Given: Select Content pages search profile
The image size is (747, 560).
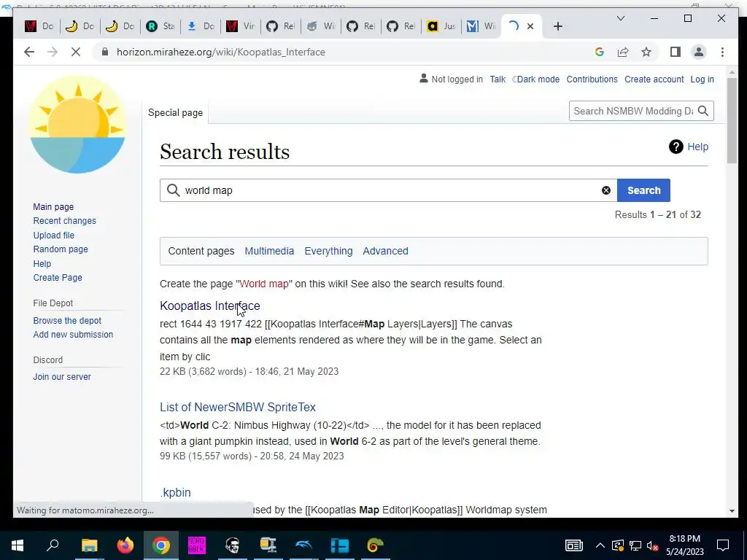Looking at the screenshot, I should coord(201,251).
